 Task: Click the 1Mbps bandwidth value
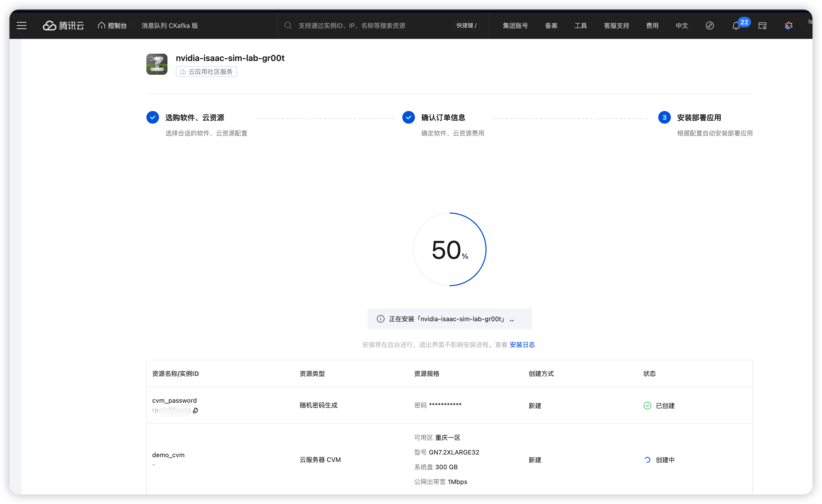[457, 482]
